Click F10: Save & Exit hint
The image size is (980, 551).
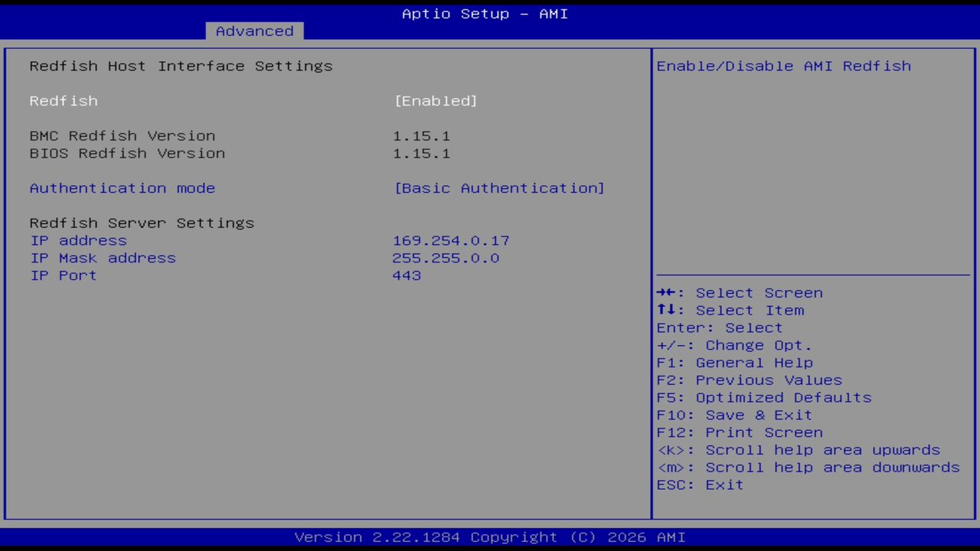[734, 415]
